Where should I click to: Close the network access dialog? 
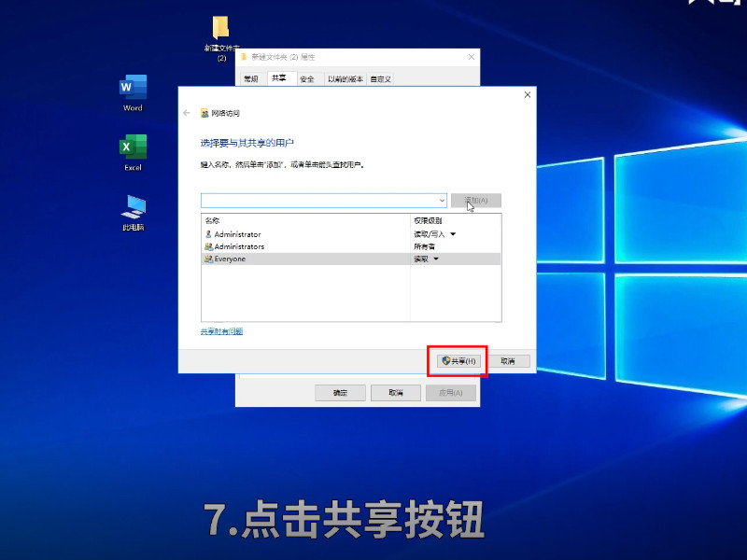(528, 95)
